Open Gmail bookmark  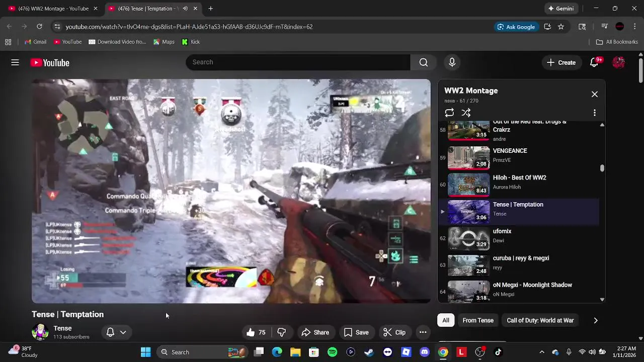point(35,42)
